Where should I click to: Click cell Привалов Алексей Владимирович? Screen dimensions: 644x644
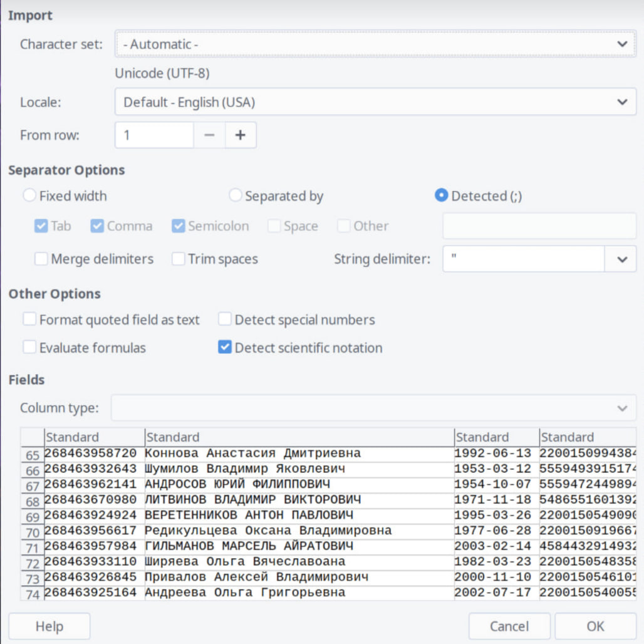click(299, 578)
